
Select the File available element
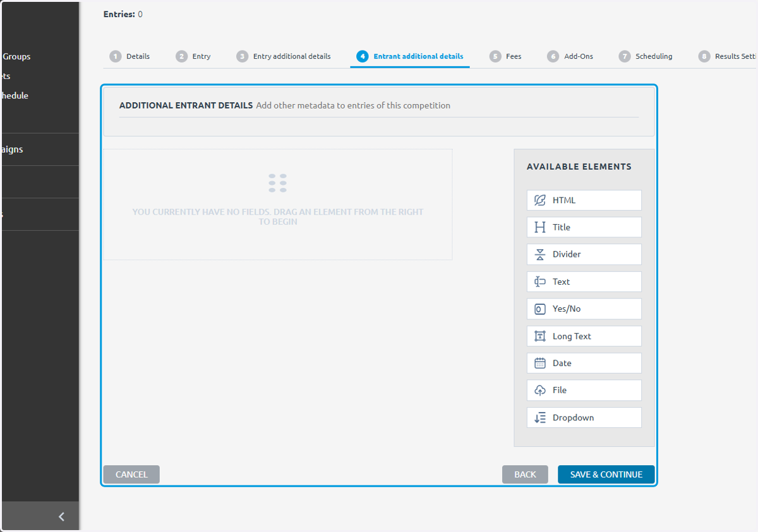584,390
